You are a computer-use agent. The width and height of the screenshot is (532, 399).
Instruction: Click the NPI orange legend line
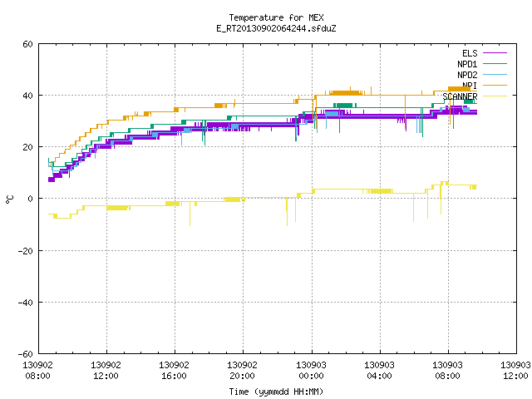[x=495, y=85]
